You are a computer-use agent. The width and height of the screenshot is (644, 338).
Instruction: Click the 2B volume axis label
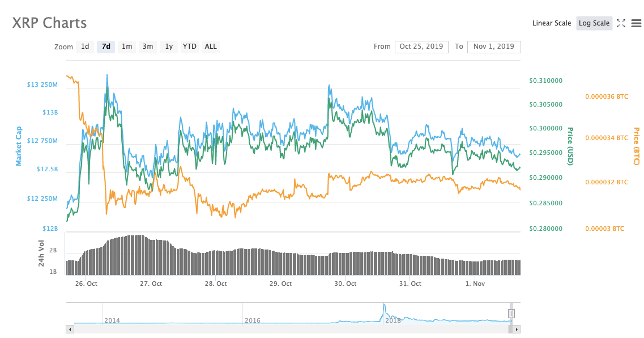[x=53, y=251]
